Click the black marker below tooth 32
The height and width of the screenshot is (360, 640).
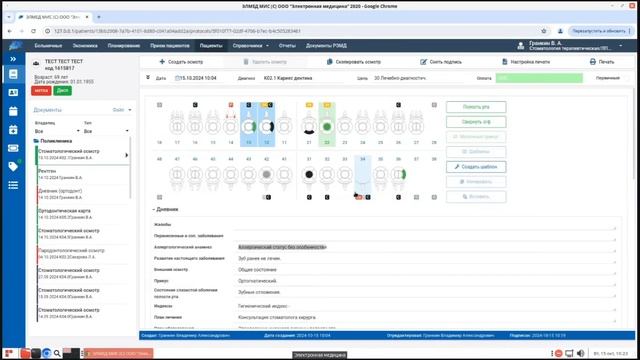point(327,197)
